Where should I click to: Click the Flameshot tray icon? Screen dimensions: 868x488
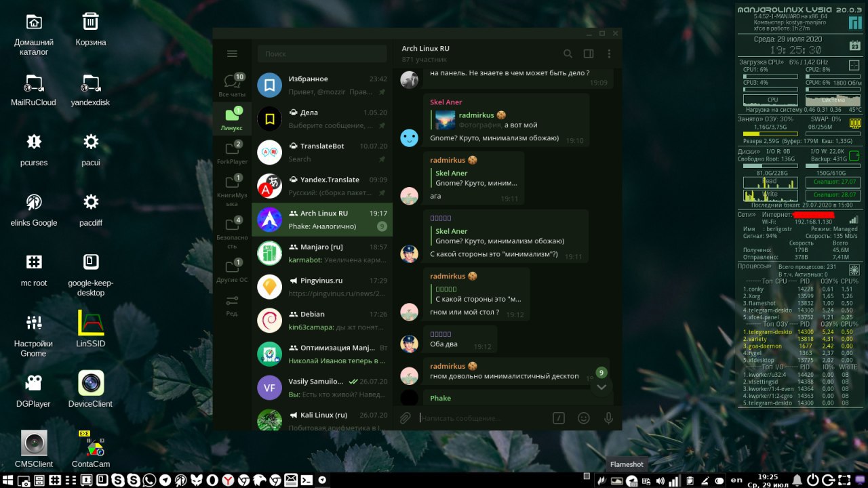(602, 481)
